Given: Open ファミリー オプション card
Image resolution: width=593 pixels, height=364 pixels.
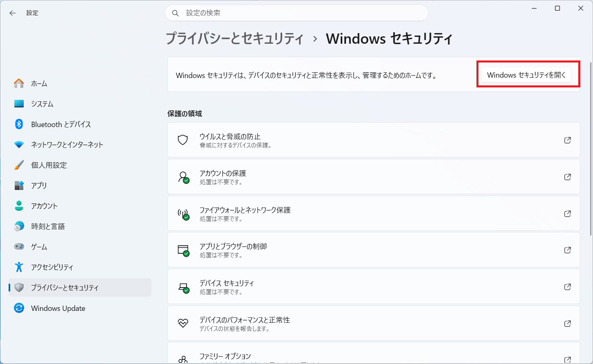Looking at the screenshot, I should [x=373, y=353].
